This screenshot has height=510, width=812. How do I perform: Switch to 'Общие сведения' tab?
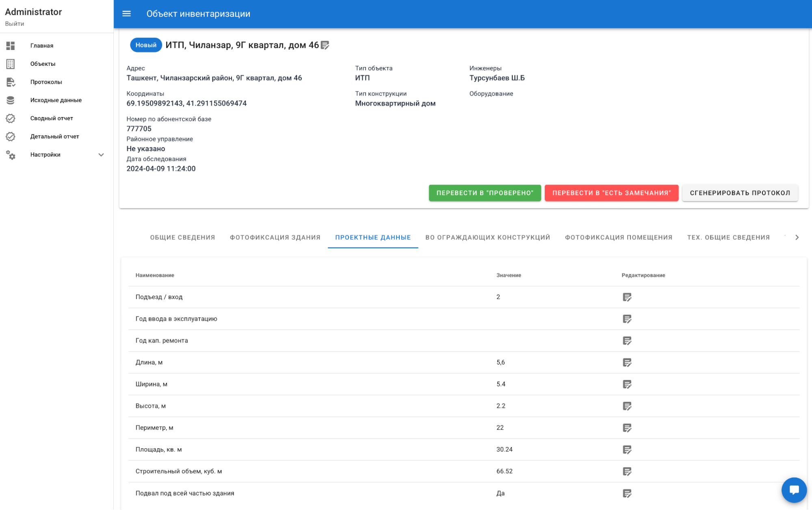(x=182, y=237)
